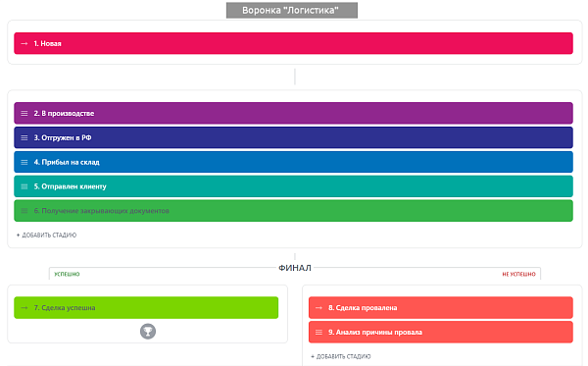
Task: Click drag handle of "9. Анализ причины провала"
Action: click(x=318, y=333)
